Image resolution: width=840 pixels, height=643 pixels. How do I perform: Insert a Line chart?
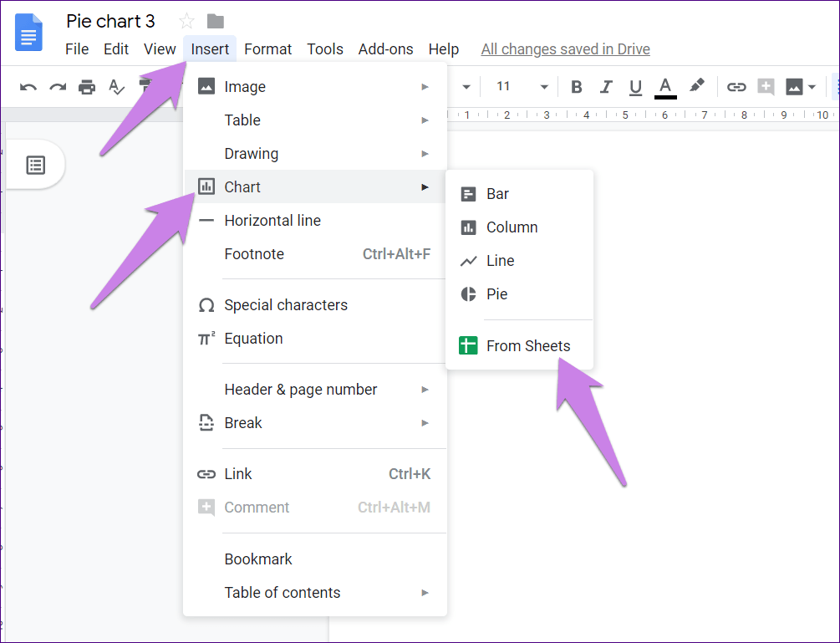520,261
